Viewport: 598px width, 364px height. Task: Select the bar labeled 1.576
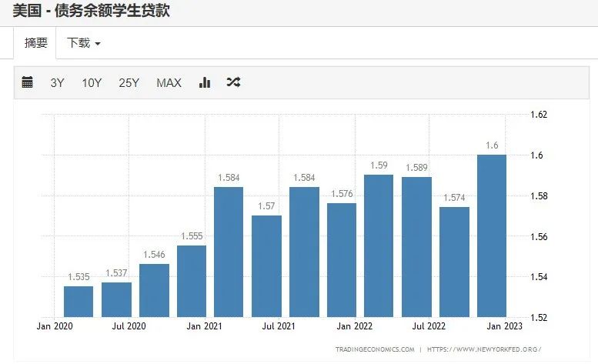(x=342, y=260)
